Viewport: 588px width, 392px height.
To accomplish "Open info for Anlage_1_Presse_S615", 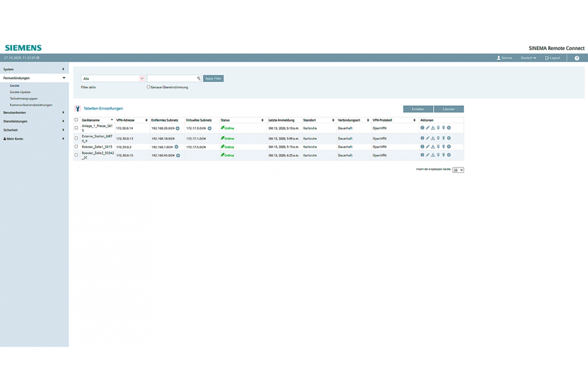I will click(422, 128).
